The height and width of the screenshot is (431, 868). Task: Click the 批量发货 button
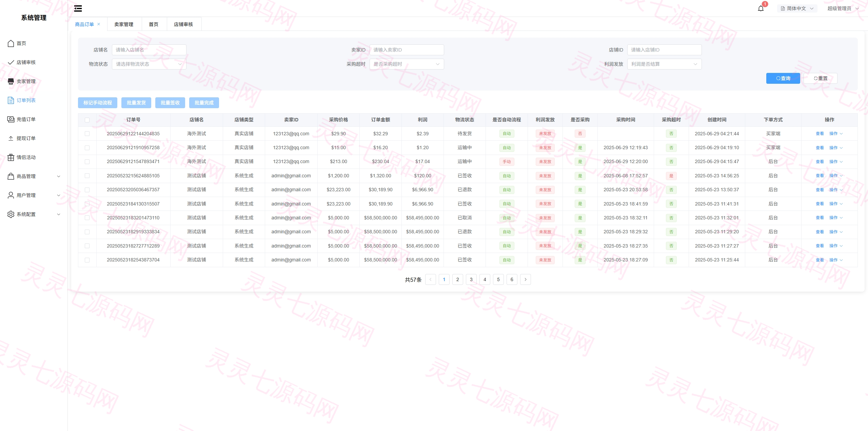pyautogui.click(x=136, y=103)
